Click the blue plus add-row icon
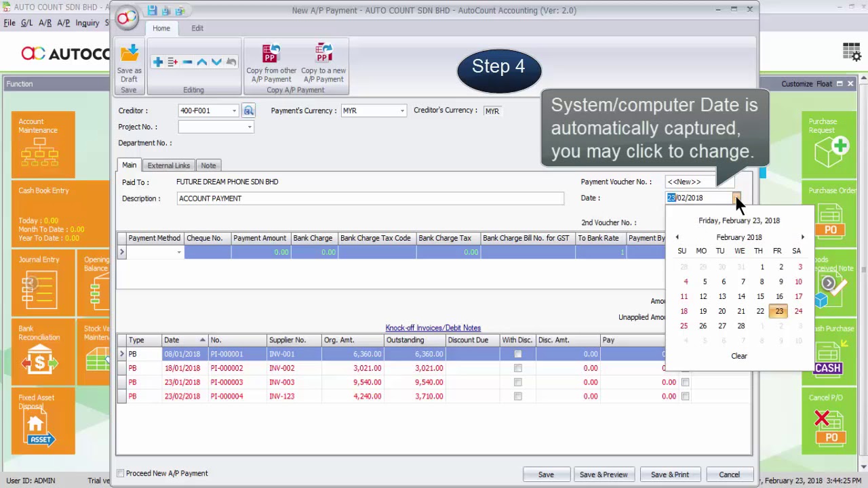 click(158, 62)
